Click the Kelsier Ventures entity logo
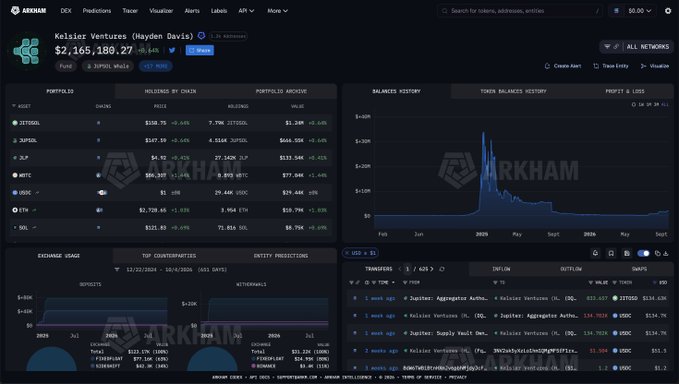This screenshot has width=679, height=384. coord(26,51)
